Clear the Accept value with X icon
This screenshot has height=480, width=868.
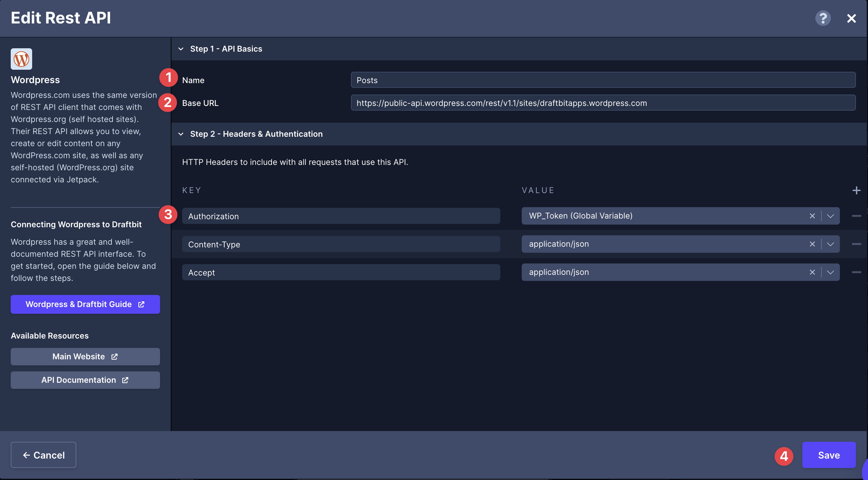[x=812, y=273]
